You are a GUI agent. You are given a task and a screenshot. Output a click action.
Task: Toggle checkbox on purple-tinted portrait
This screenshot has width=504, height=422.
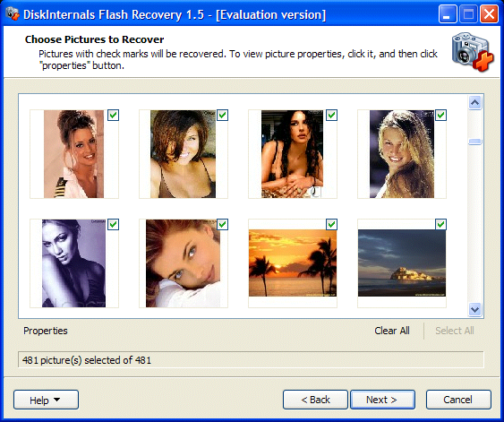coord(113,225)
